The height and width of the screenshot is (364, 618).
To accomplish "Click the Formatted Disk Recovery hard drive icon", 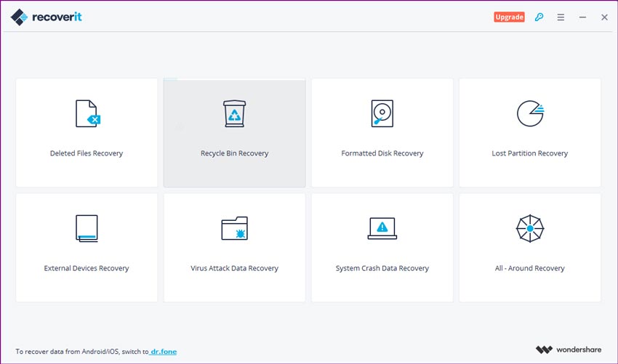I will 382,113.
